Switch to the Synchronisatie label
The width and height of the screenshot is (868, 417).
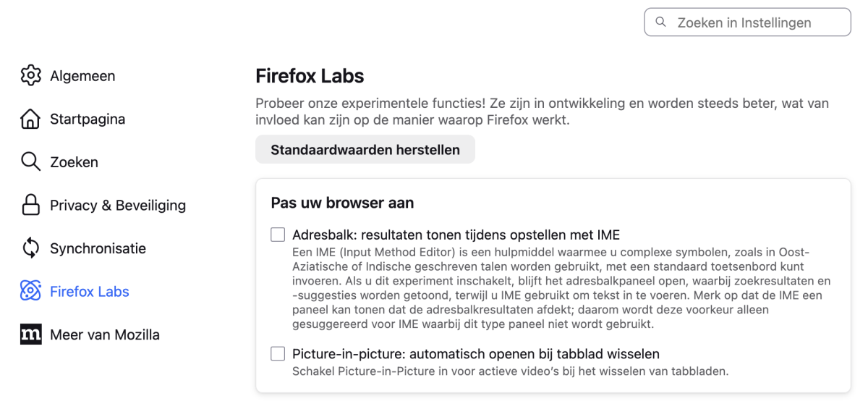(98, 248)
